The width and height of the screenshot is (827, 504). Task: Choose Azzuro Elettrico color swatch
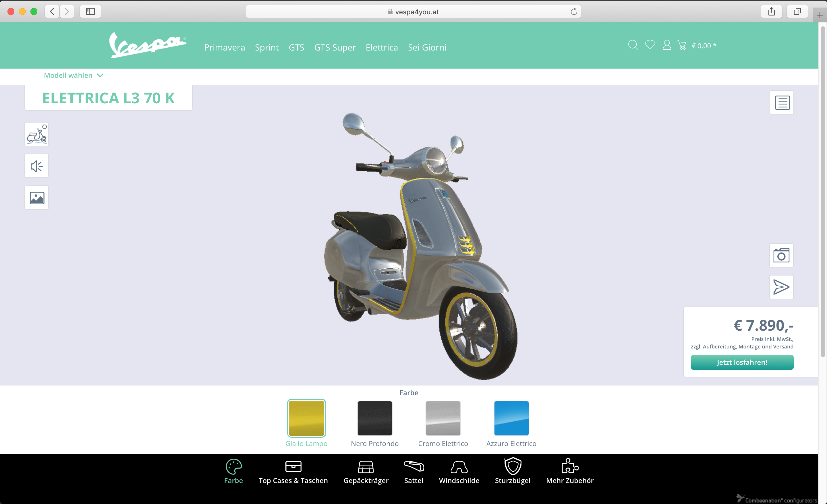(x=511, y=418)
